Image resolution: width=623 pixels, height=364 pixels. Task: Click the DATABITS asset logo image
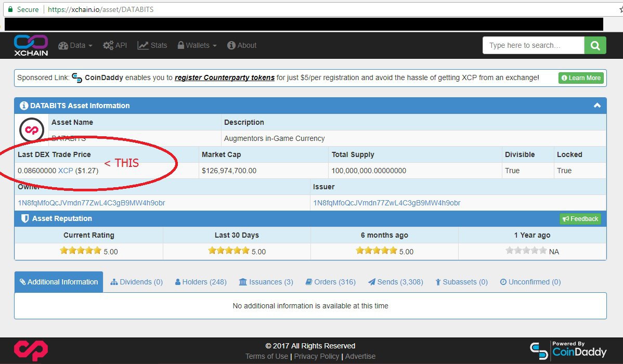31,130
